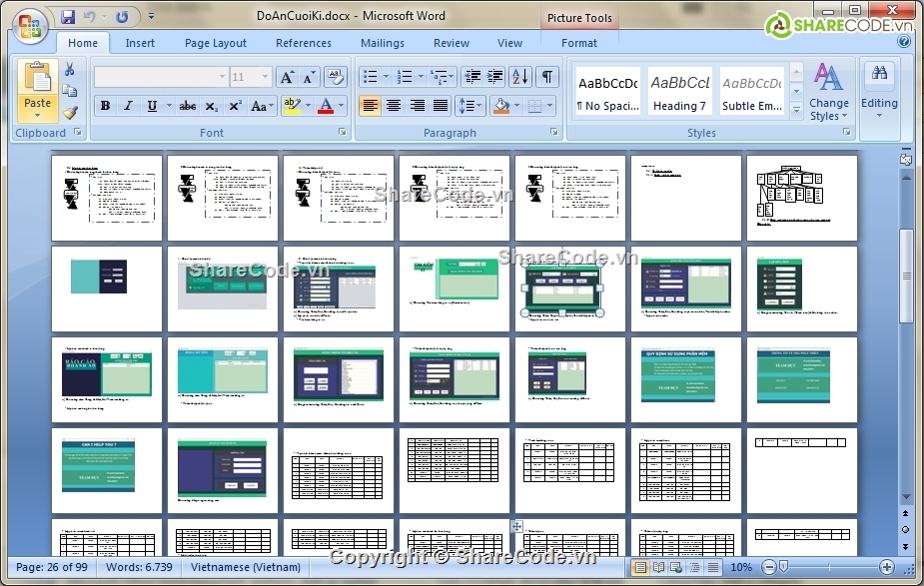Image resolution: width=924 pixels, height=586 pixels.
Task: Toggle italic formatting
Action: [x=128, y=106]
